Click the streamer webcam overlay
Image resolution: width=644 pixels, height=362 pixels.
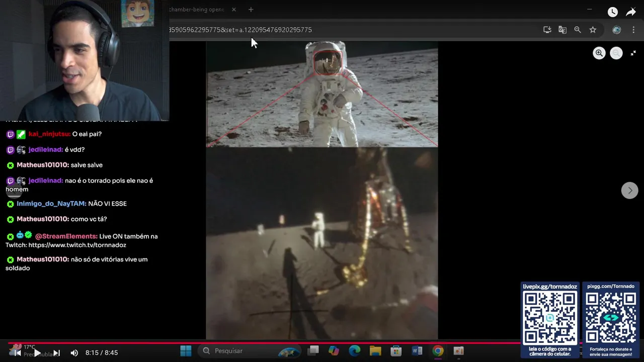85,60
